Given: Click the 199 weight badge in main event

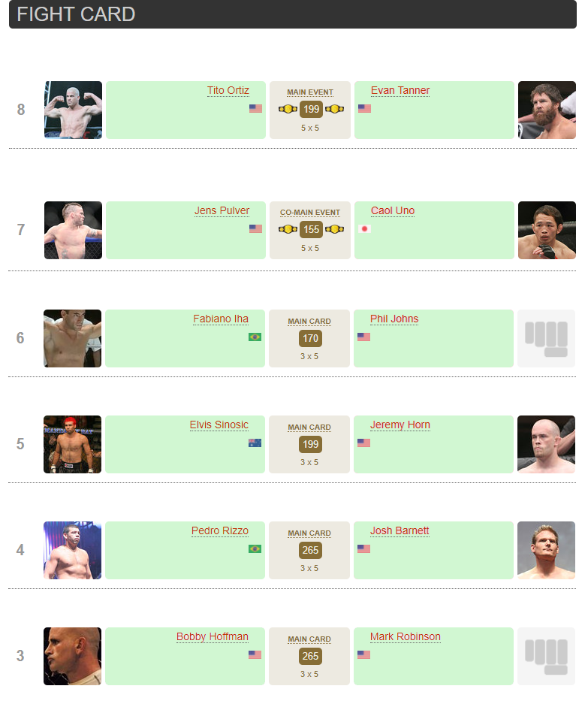Looking at the screenshot, I should 311,109.
